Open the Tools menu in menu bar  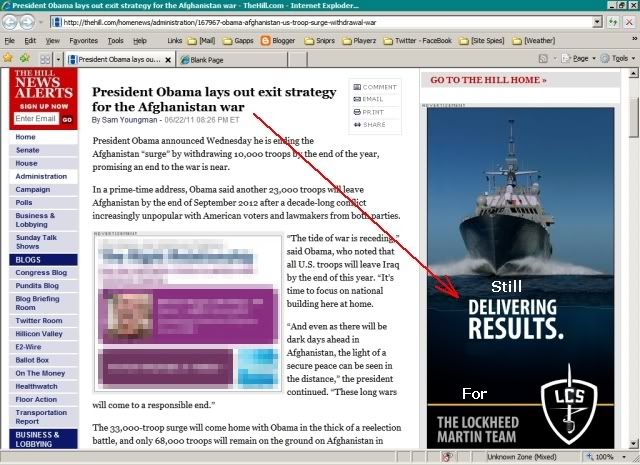116,40
